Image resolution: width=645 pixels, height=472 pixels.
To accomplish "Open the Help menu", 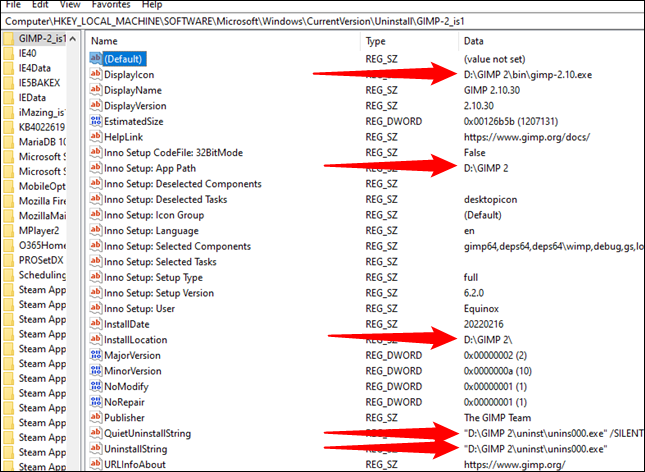I will (152, 5).
